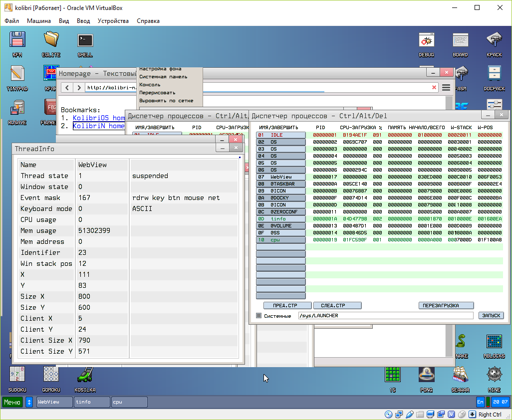Start the SUDOKU game icon
The height and width of the screenshot is (420, 512).
[x=17, y=375]
